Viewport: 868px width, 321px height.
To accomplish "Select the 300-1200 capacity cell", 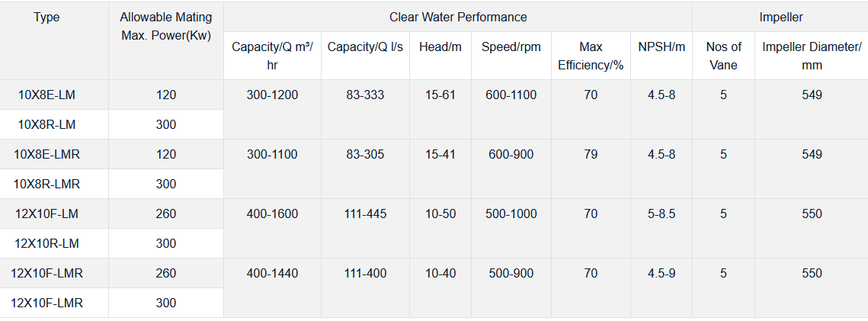I will coord(272,95).
